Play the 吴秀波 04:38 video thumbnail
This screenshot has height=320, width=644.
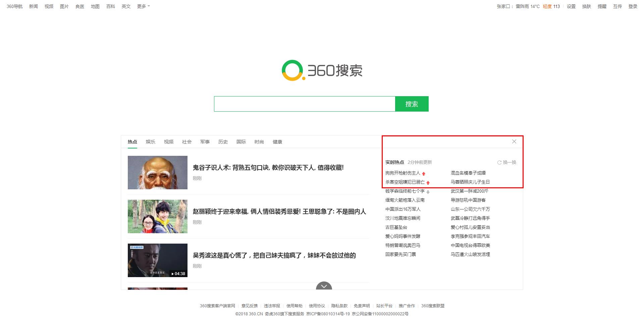(158, 260)
